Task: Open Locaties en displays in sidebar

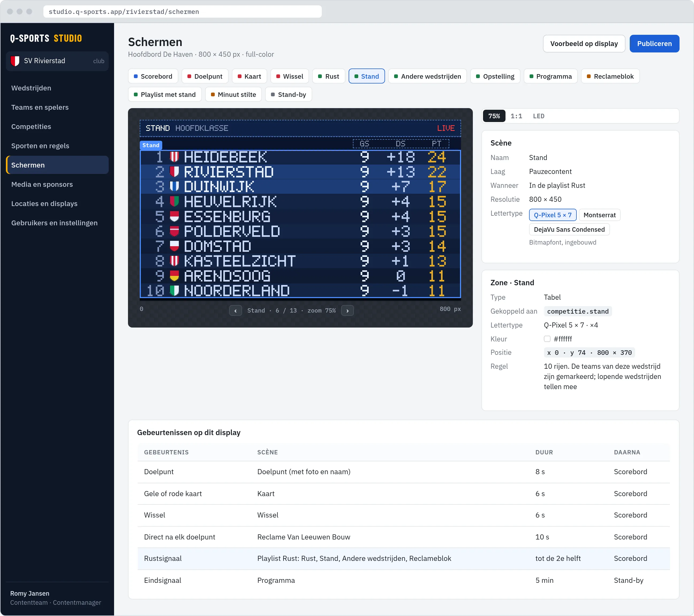Action: 57,204
